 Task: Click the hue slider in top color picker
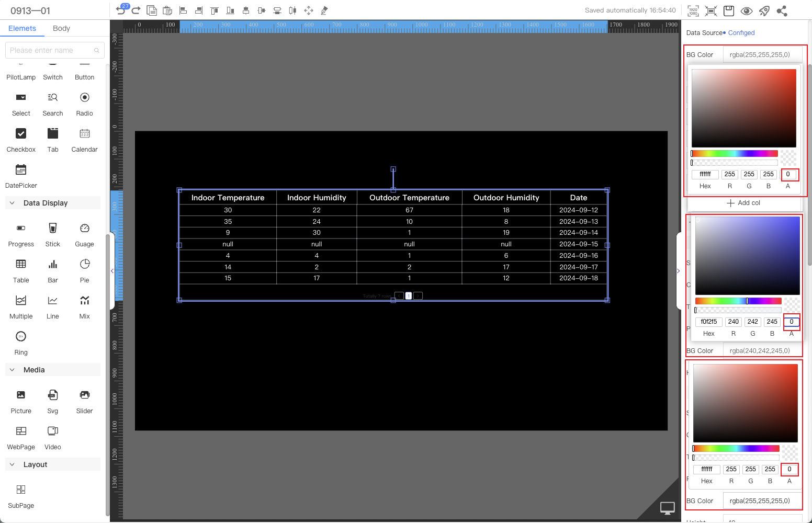pos(734,154)
